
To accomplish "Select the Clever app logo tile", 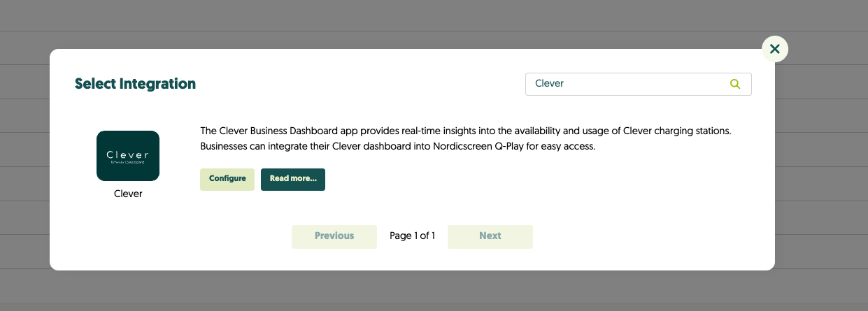I will [x=128, y=156].
